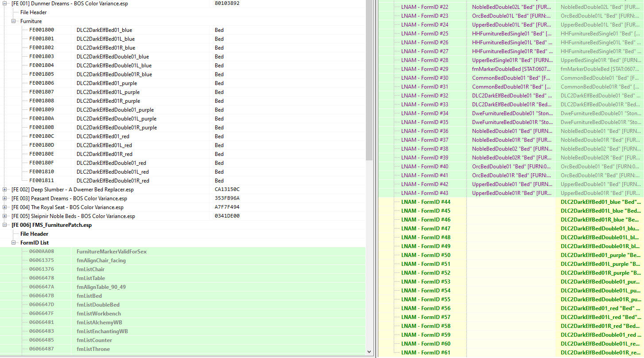Select File Header under FMS_FurniturePatch.esp
The height and width of the screenshot is (358, 644).
(35, 234)
